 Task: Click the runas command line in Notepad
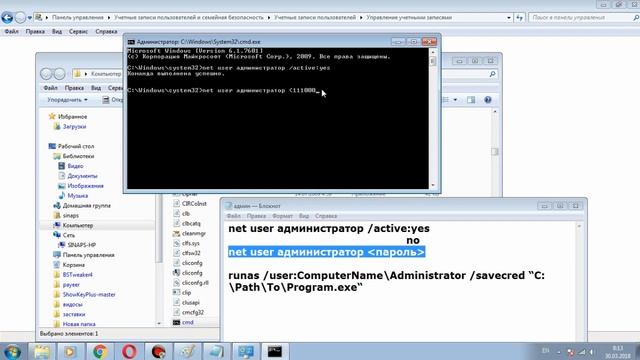(x=386, y=281)
